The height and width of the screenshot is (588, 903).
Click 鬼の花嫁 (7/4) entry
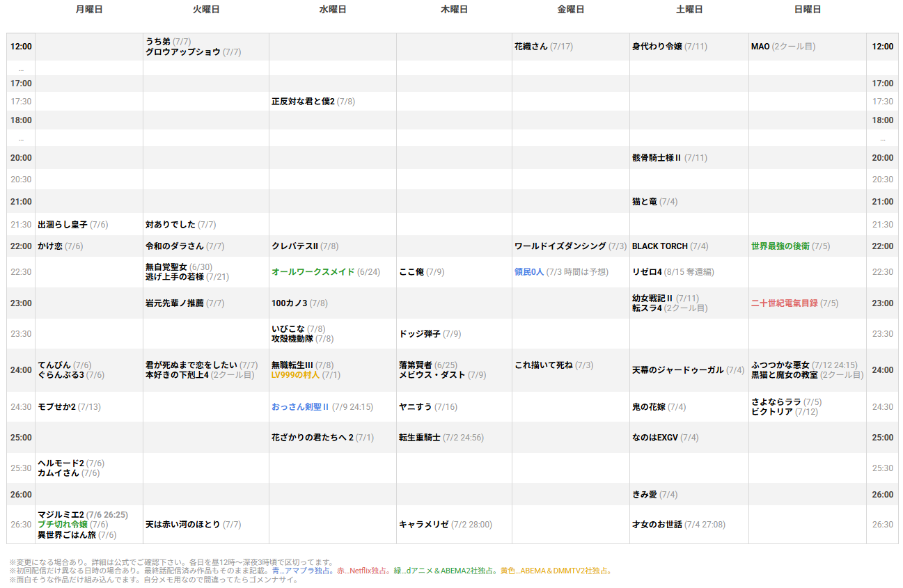click(659, 407)
